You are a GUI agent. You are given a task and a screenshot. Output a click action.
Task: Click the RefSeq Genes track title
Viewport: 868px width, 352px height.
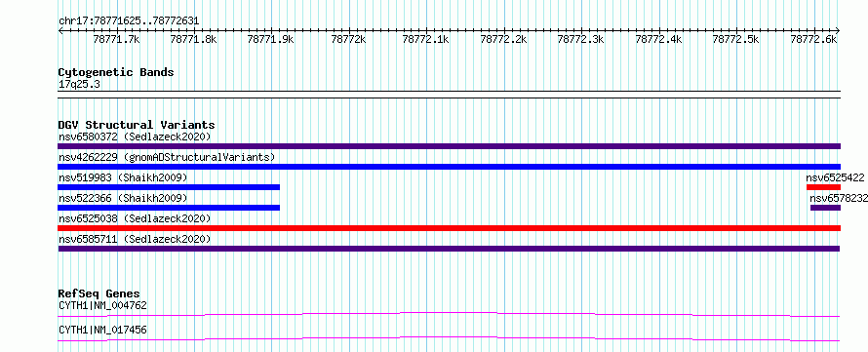(99, 293)
